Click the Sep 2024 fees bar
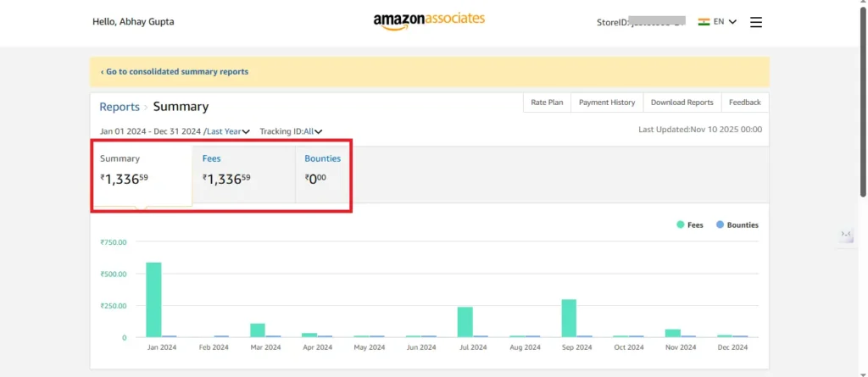This screenshot has width=868, height=377. pyautogui.click(x=569, y=319)
